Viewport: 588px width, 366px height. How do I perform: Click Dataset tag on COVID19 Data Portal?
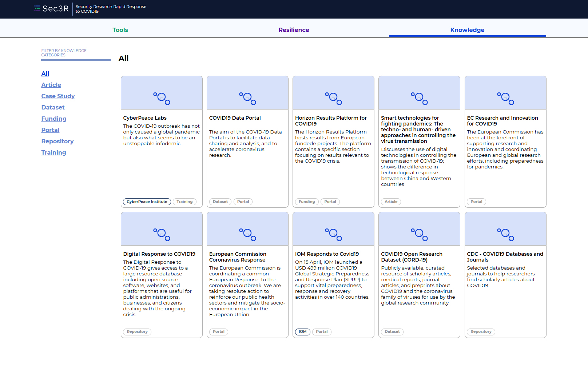click(x=220, y=202)
